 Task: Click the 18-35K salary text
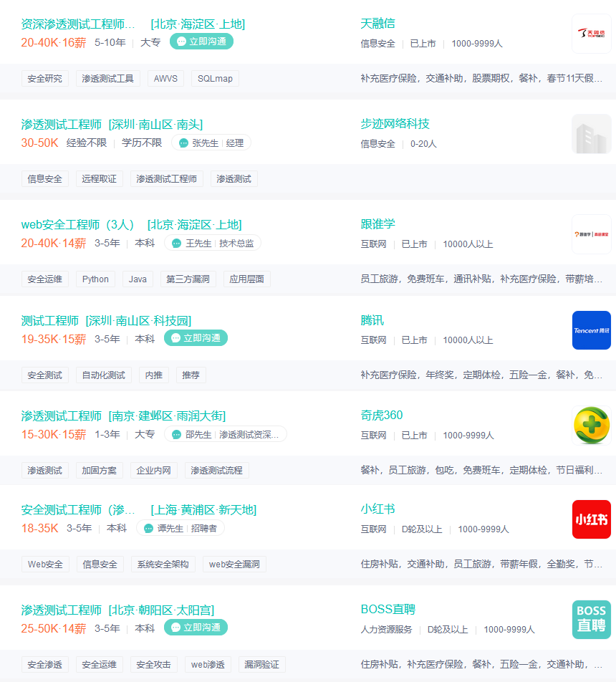[39, 528]
